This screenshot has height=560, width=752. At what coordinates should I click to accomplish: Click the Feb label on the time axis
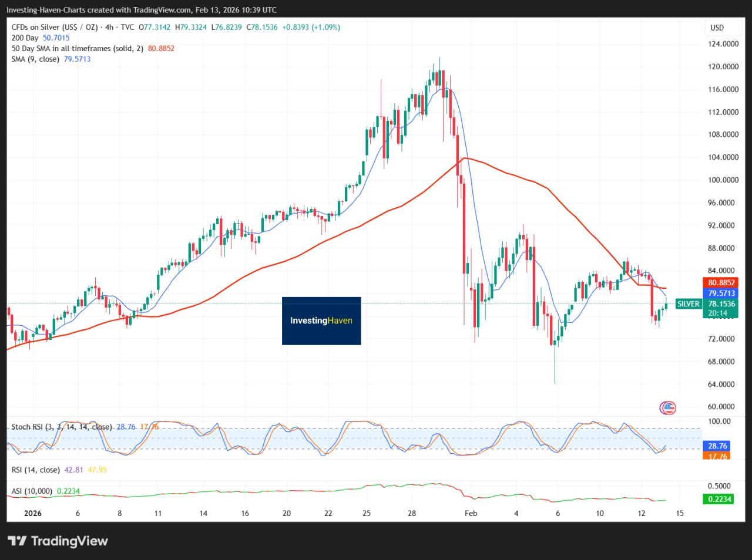tap(471, 513)
